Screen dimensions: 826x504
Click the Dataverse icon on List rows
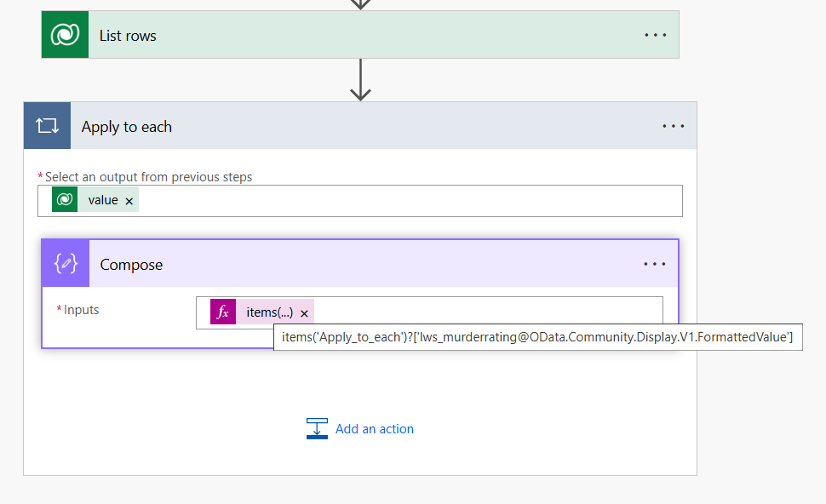pyautogui.click(x=65, y=35)
